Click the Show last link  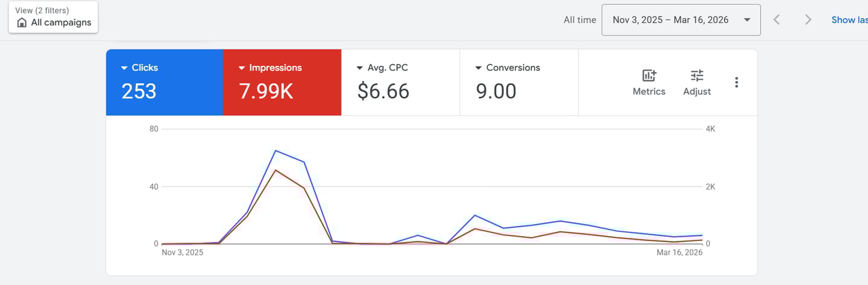[x=849, y=20]
